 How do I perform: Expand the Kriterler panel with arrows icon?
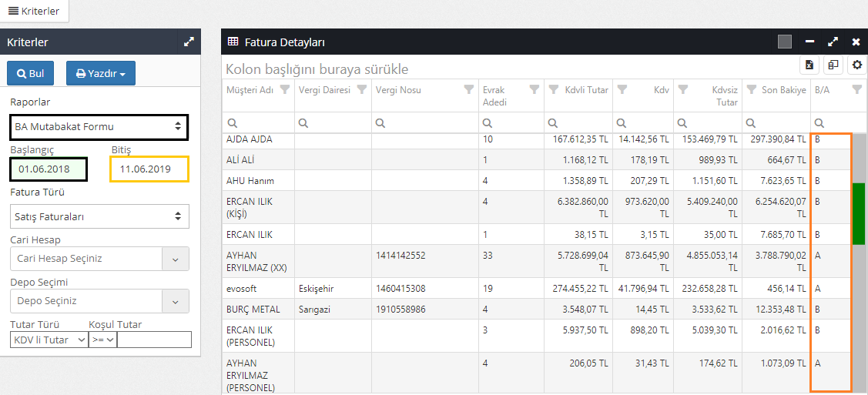pyautogui.click(x=189, y=42)
